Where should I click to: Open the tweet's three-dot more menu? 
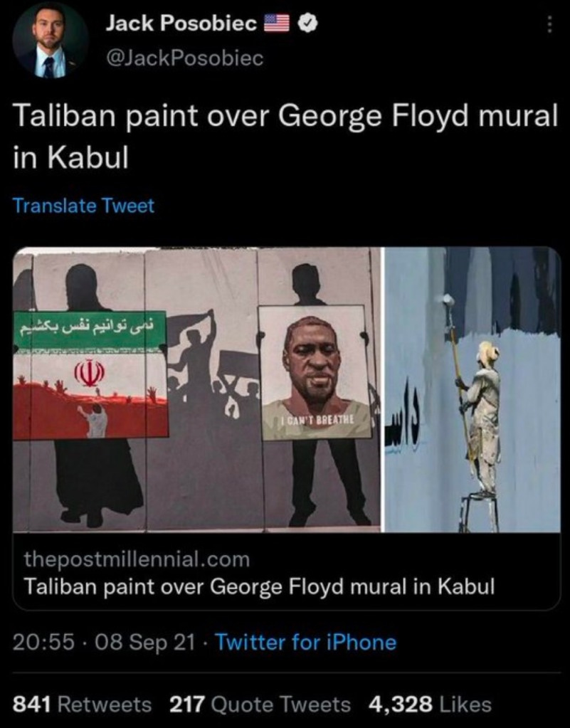point(549,24)
